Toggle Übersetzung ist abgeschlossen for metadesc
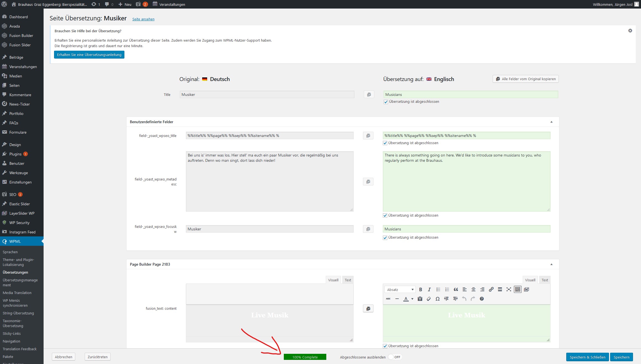 coord(385,215)
